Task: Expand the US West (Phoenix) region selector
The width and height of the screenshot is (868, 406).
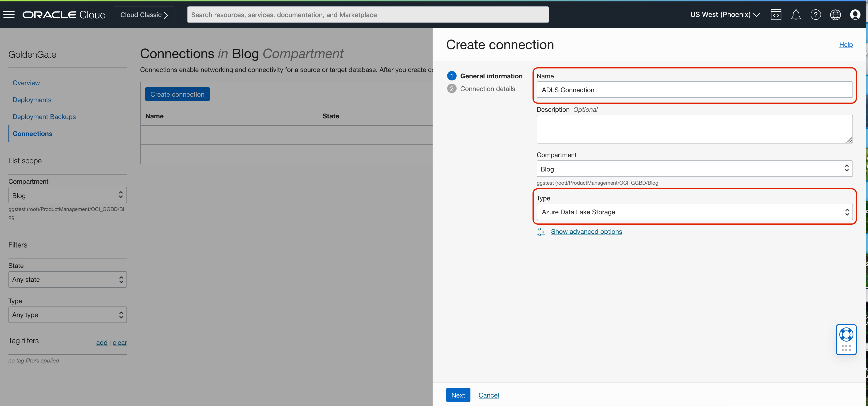Action: point(725,15)
